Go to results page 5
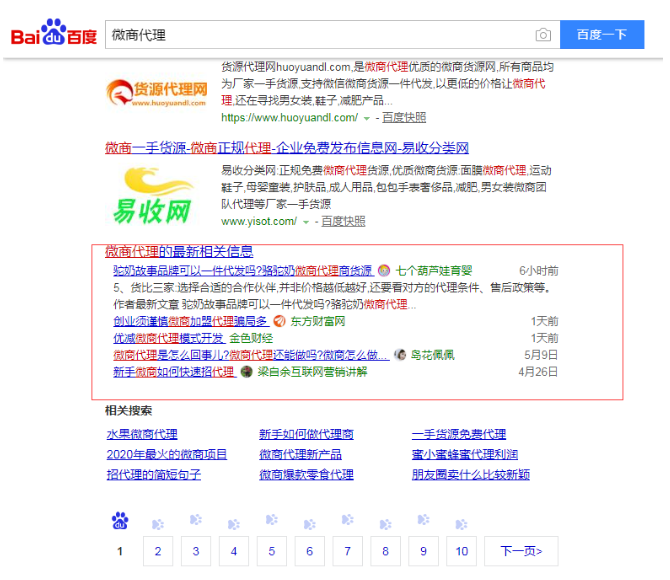Image resolution: width=670 pixels, height=580 pixels. point(272,551)
